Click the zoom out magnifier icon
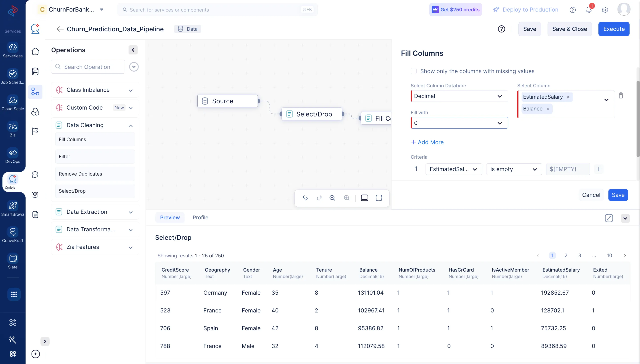The image size is (640, 364). tap(332, 198)
